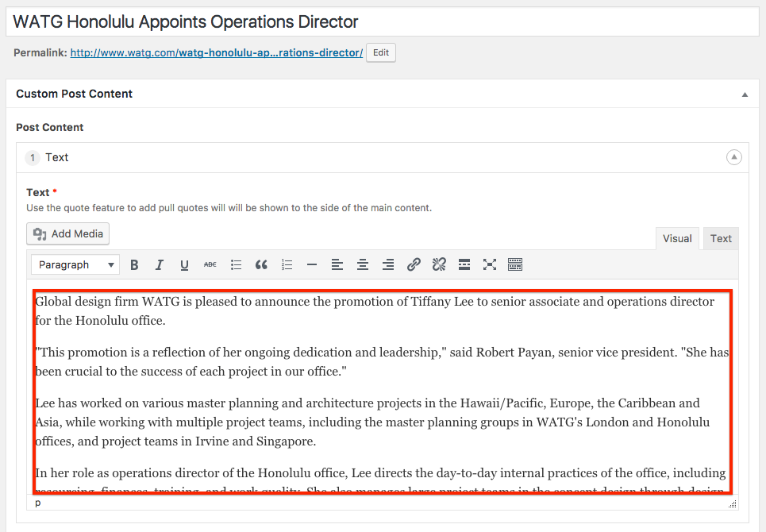Collapse the Text block row

(x=734, y=157)
